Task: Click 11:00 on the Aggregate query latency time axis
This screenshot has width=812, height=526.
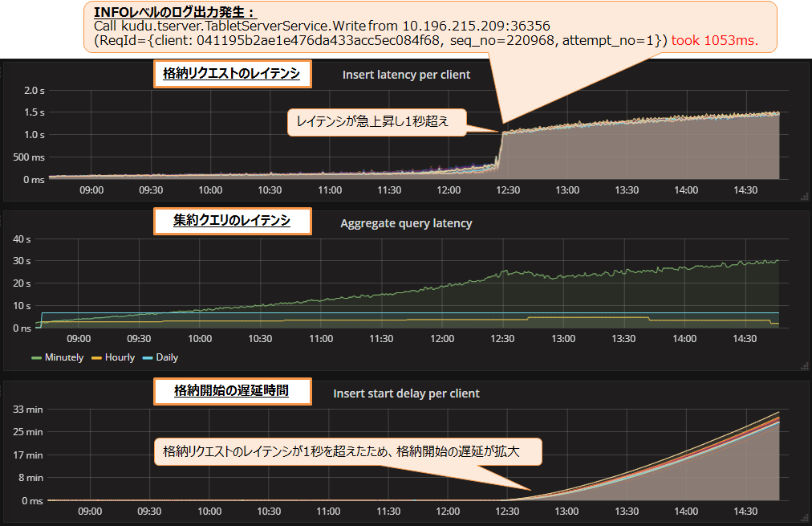Action: coord(321,339)
